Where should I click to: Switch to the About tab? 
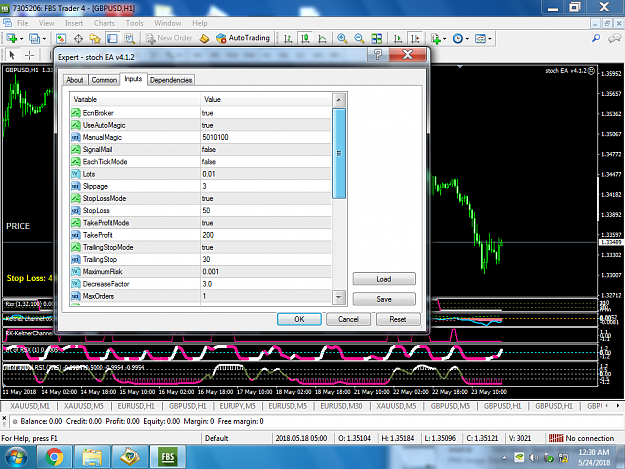click(75, 80)
